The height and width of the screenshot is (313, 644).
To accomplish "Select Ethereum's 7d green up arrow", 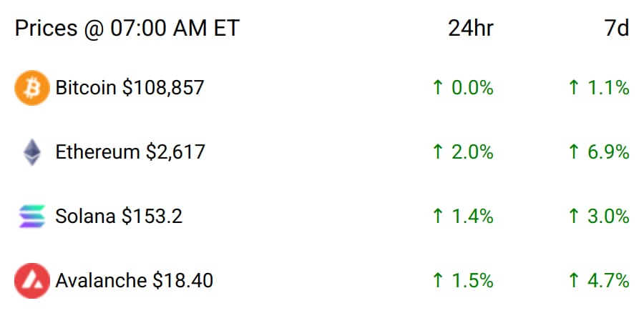I will [x=574, y=152].
